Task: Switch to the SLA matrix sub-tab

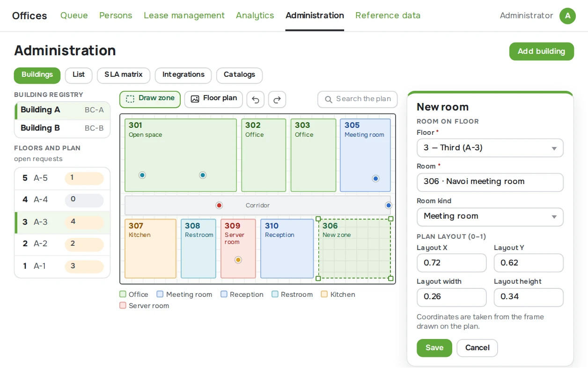Action: pyautogui.click(x=124, y=75)
